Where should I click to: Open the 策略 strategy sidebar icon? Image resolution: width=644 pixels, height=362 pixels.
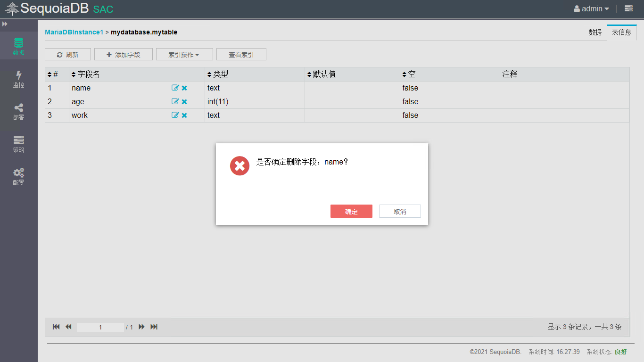pyautogui.click(x=18, y=144)
